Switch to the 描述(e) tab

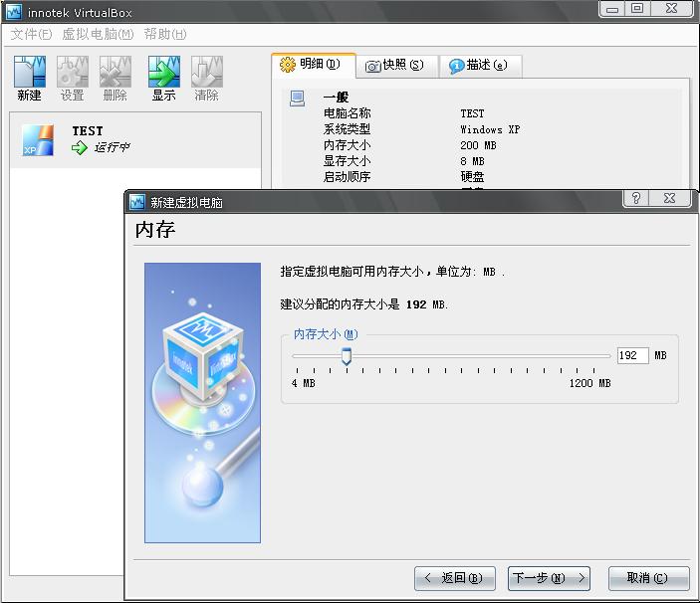[479, 66]
